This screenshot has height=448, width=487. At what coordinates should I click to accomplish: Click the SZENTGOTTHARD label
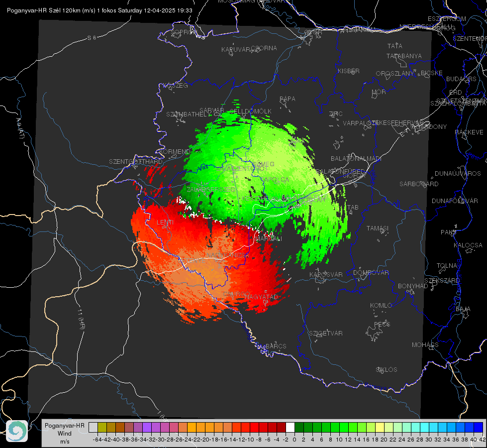click(136, 162)
